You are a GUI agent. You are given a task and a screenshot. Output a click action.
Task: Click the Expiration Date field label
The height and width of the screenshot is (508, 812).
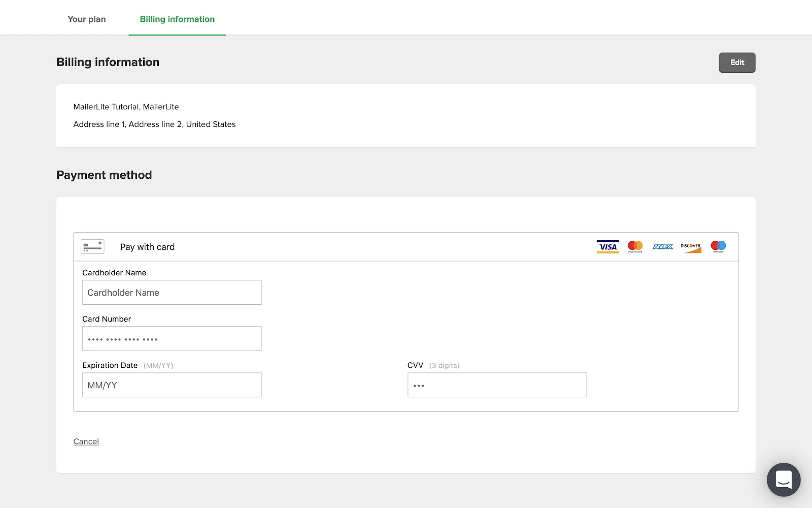[110, 365]
